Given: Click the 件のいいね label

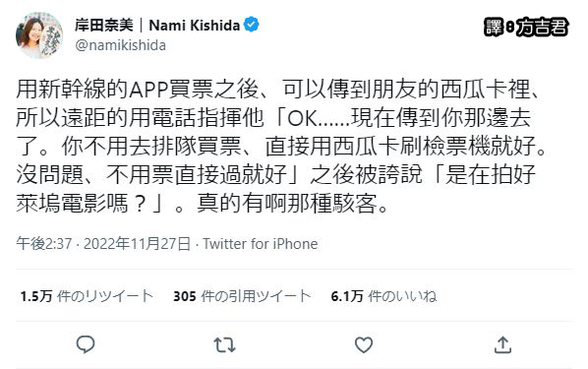Looking at the screenshot, I should coord(402,296).
